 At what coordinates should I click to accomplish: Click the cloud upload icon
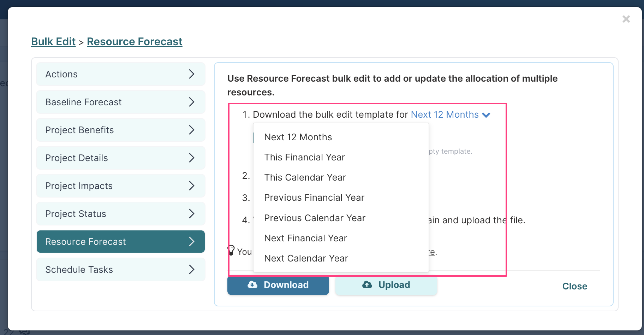tap(367, 285)
